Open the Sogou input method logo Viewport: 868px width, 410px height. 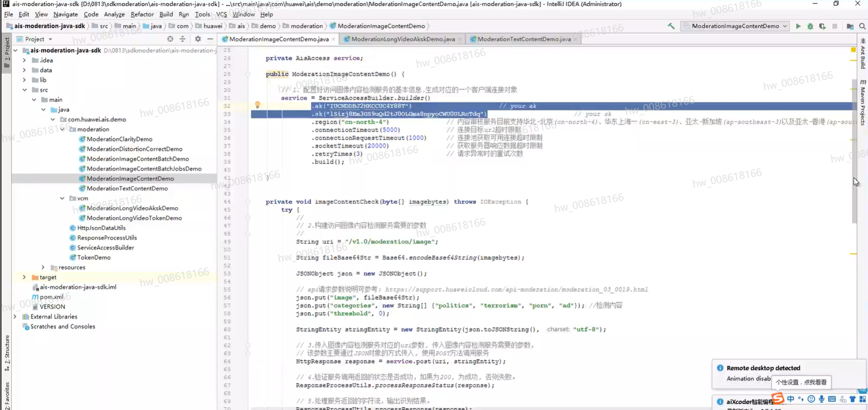pos(778,398)
